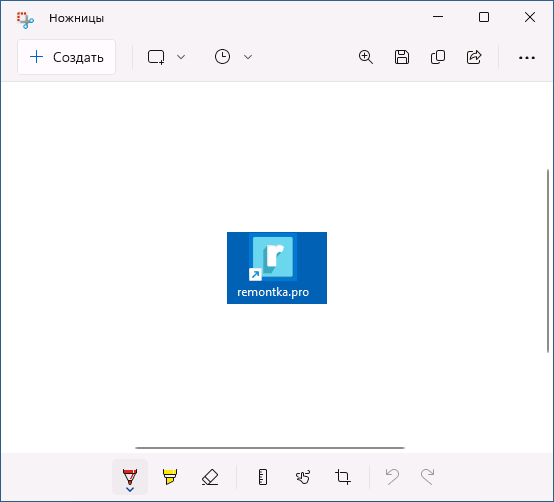Click the delay timer clock icon
Viewport: 554px width, 502px height.
[x=222, y=57]
